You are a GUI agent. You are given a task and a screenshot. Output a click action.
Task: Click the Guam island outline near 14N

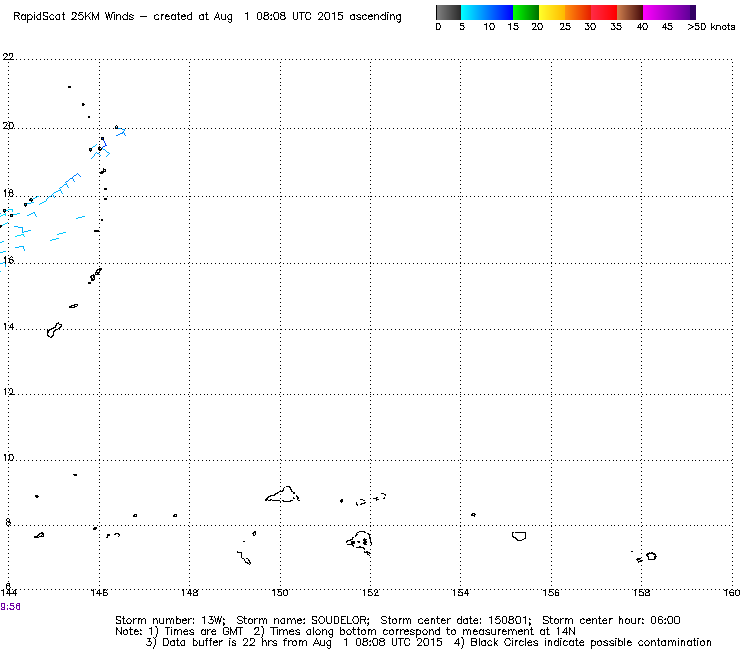(x=54, y=330)
